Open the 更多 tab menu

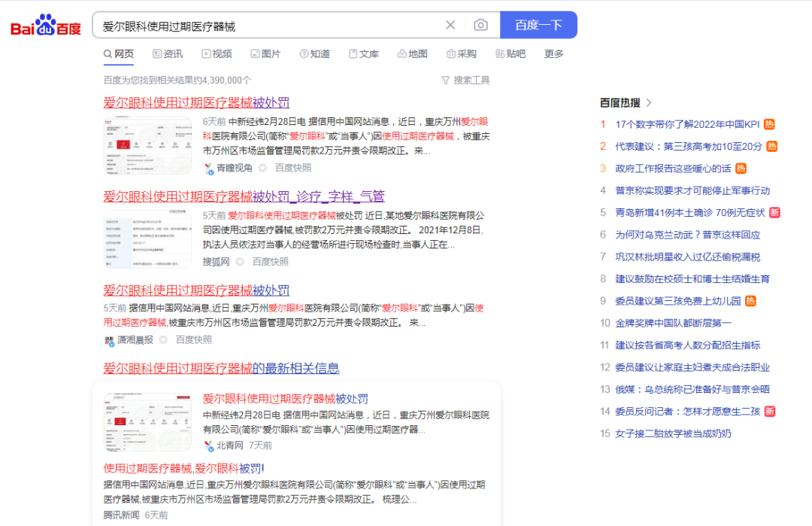[553, 53]
